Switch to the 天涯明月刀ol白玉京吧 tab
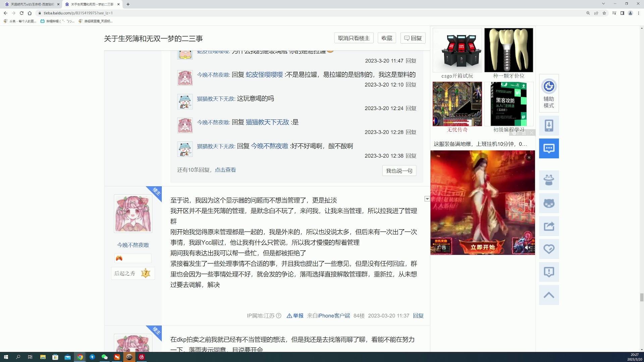 [x=32, y=4]
